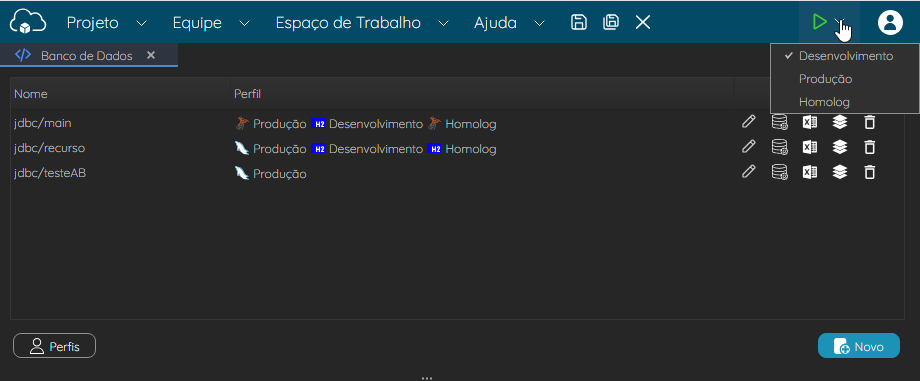Click the layers icon for jdbc/main
The height and width of the screenshot is (381, 920).
tap(840, 122)
